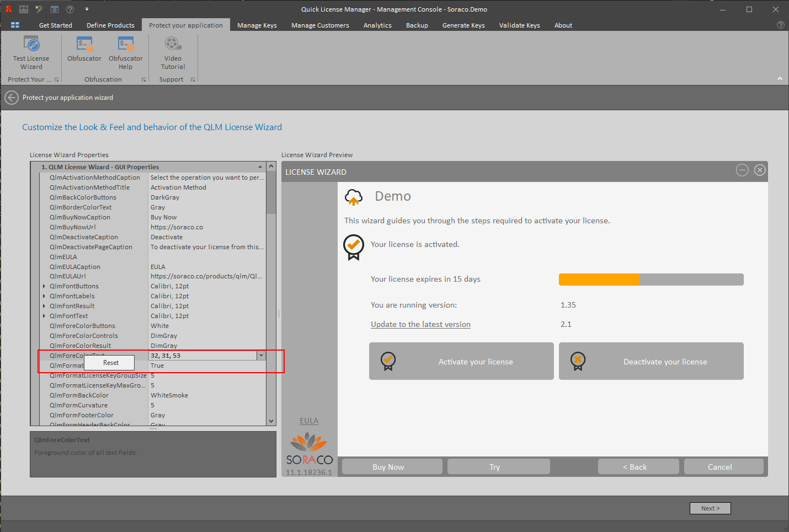Click the license expiry progress bar
Viewport: 789px width, 532px height.
[x=651, y=279]
